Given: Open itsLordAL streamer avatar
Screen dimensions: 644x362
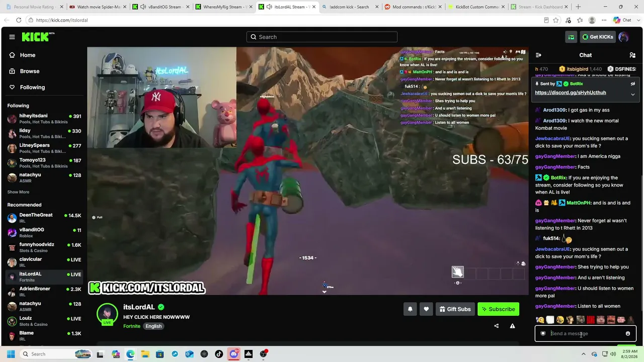Looking at the screenshot, I should coord(107,314).
